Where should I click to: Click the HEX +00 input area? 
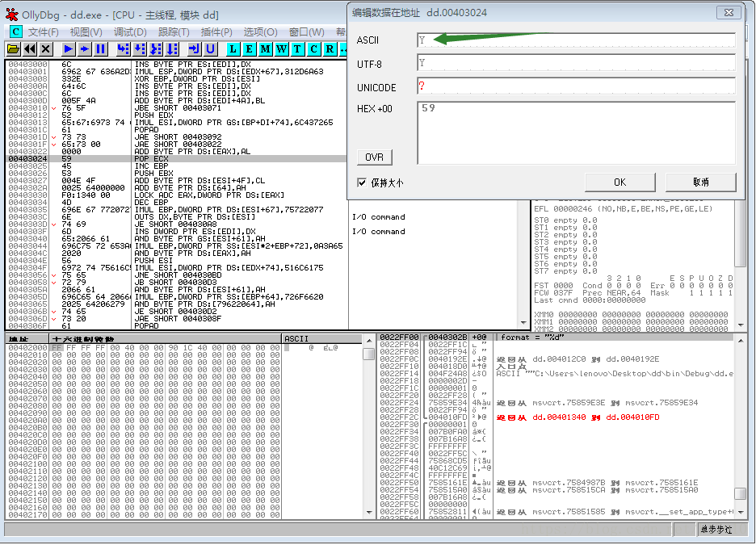click(576, 133)
